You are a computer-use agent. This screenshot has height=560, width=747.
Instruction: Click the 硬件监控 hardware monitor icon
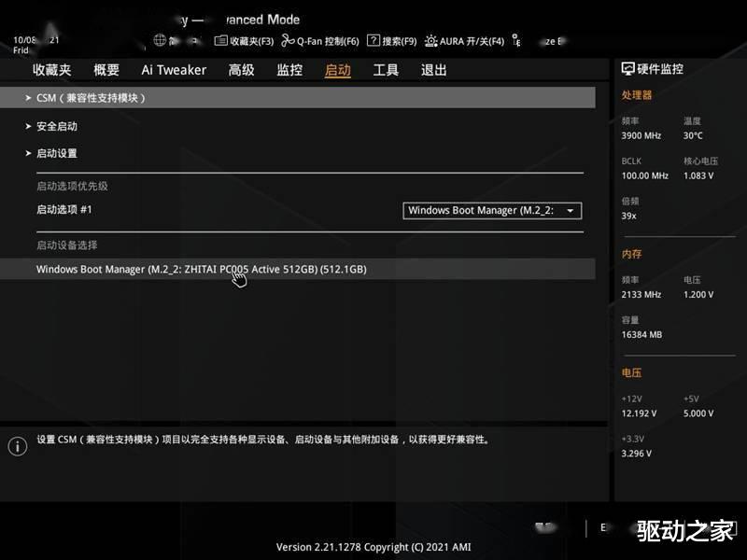point(628,66)
